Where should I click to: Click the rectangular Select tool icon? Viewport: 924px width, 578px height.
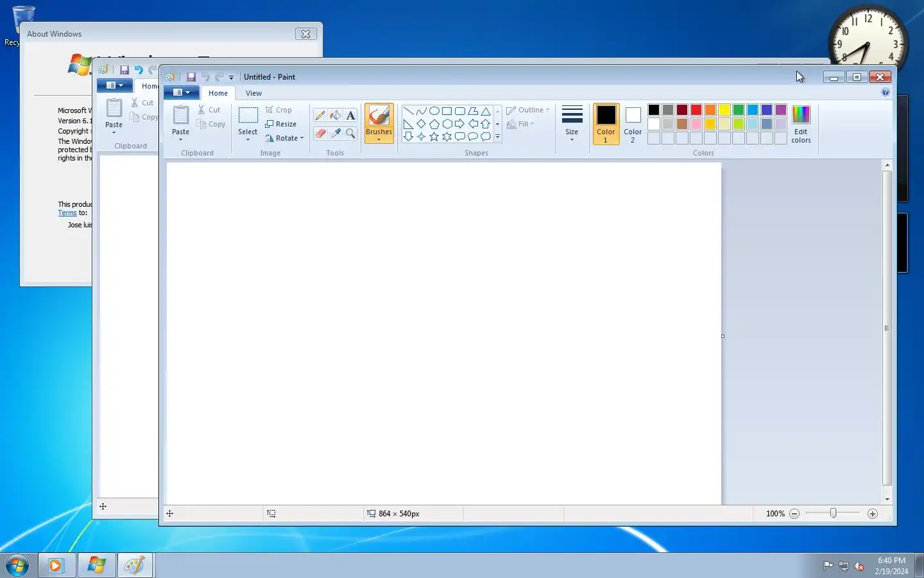point(248,116)
